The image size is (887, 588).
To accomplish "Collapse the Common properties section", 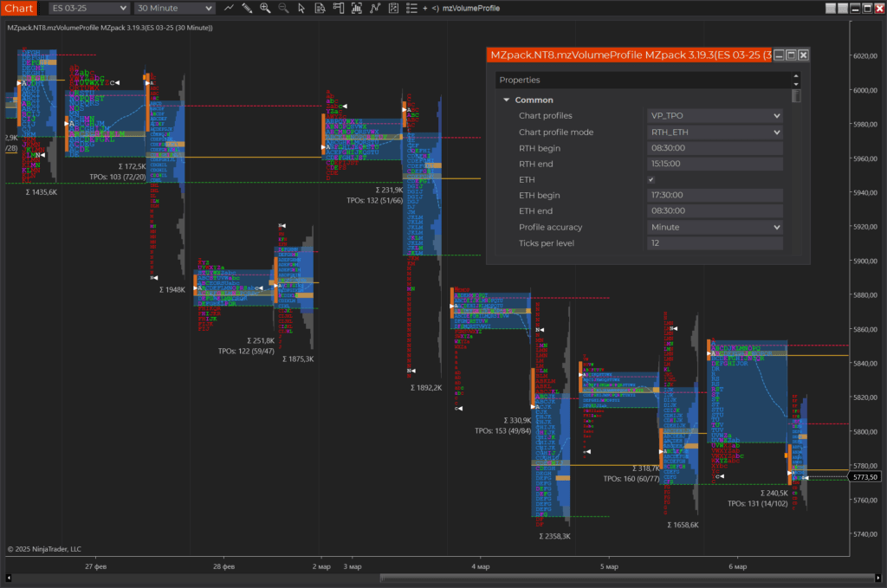I will pyautogui.click(x=507, y=100).
